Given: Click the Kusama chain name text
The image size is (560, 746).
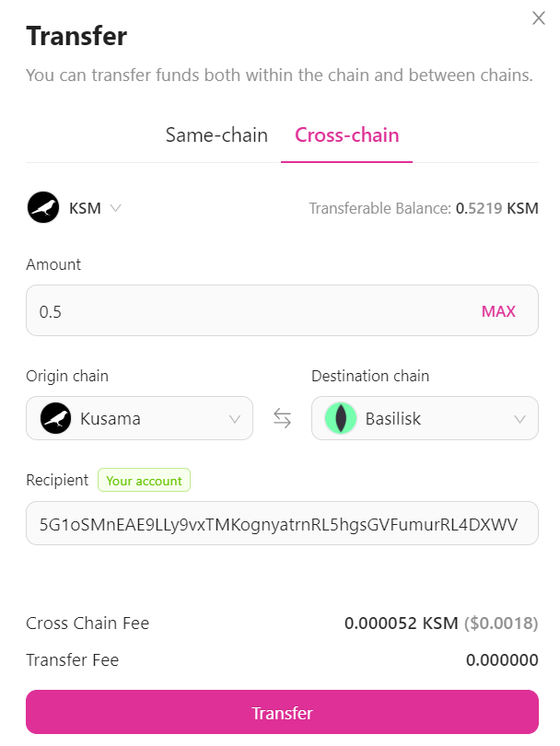Looking at the screenshot, I should 111,419.
